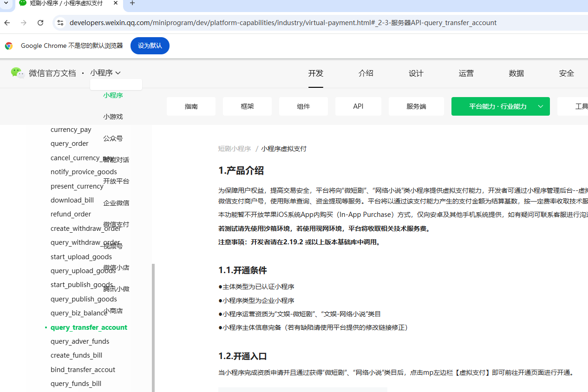This screenshot has height=392, width=588.
Task: Open query_order in sidebar
Action: tap(70, 144)
